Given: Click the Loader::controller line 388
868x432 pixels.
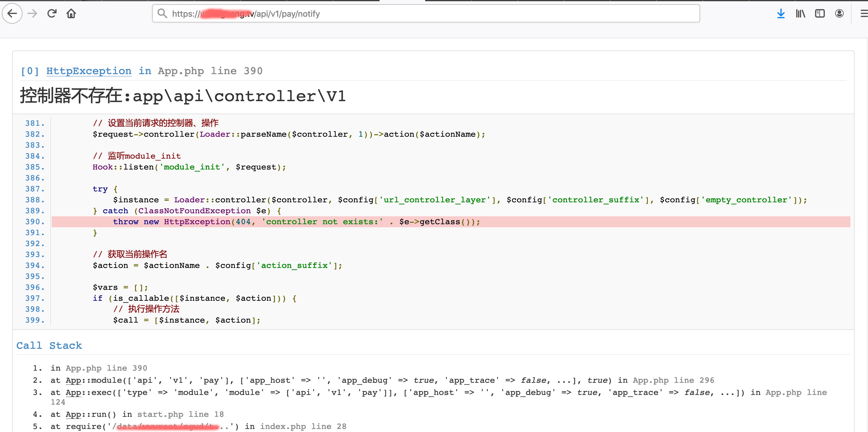Looking at the screenshot, I should point(460,200).
